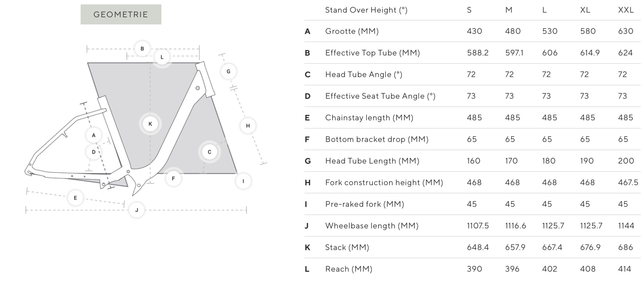Click the B marker on the frame diagram

(x=142, y=49)
